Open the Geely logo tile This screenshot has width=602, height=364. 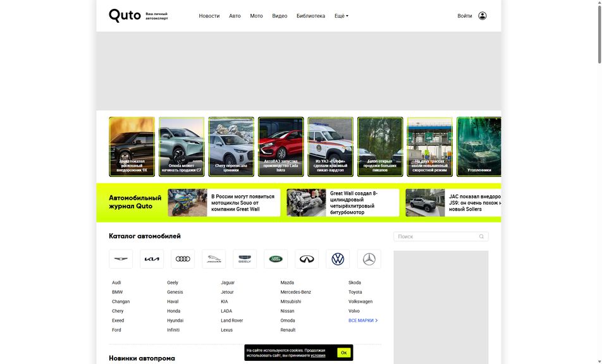click(245, 259)
